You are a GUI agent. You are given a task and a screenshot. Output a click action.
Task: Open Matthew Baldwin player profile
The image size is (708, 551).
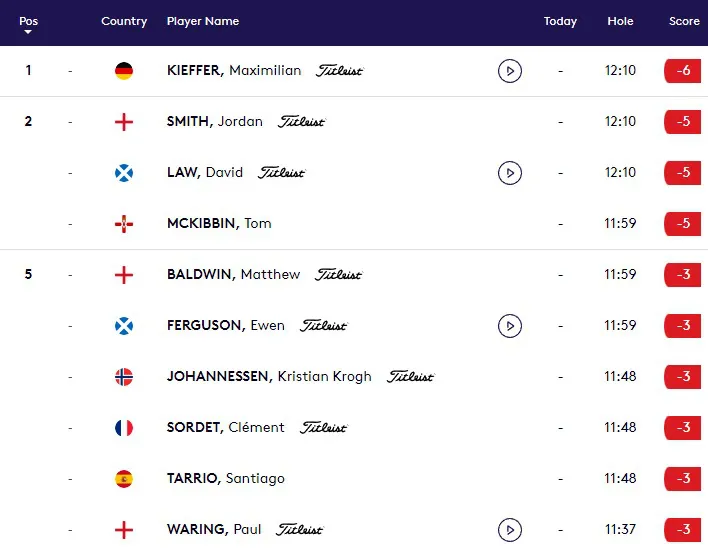[233, 275]
